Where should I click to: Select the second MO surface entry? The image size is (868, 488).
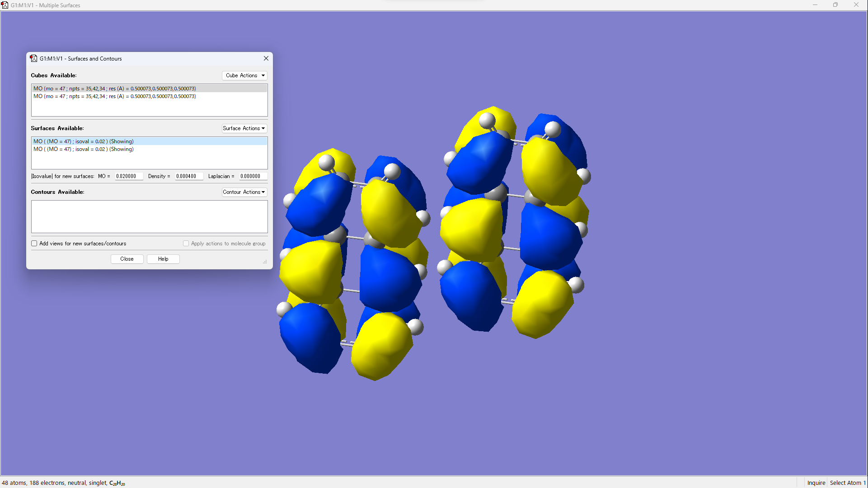(84, 149)
